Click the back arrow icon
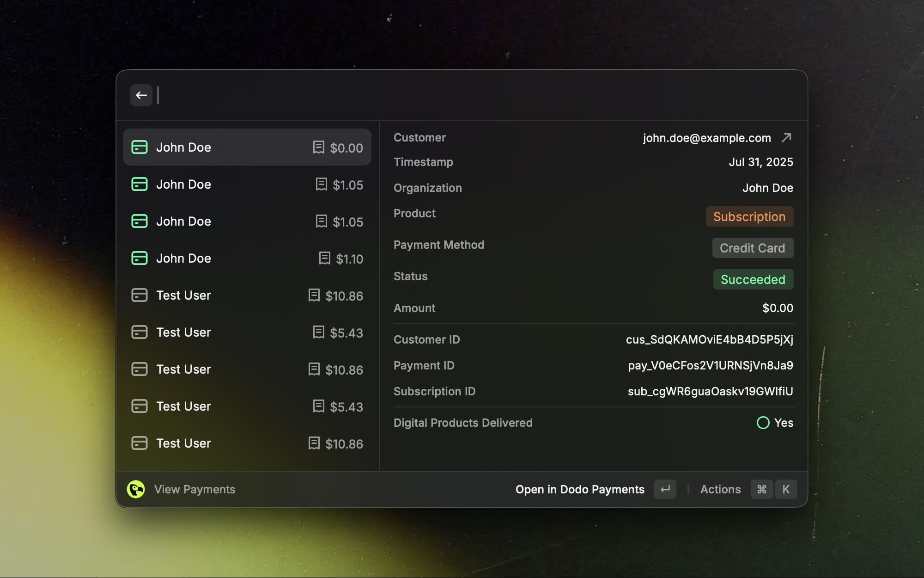Viewport: 924px width, 578px height. click(x=141, y=95)
